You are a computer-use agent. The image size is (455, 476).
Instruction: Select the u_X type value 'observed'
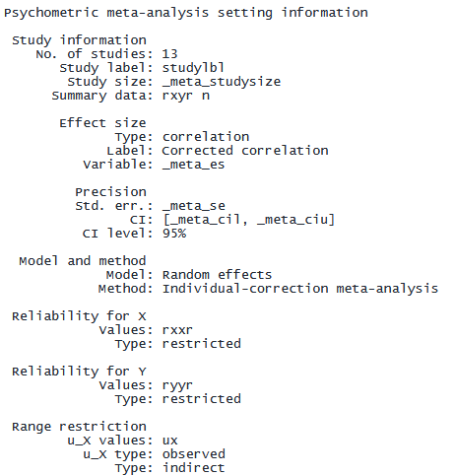[x=194, y=454]
